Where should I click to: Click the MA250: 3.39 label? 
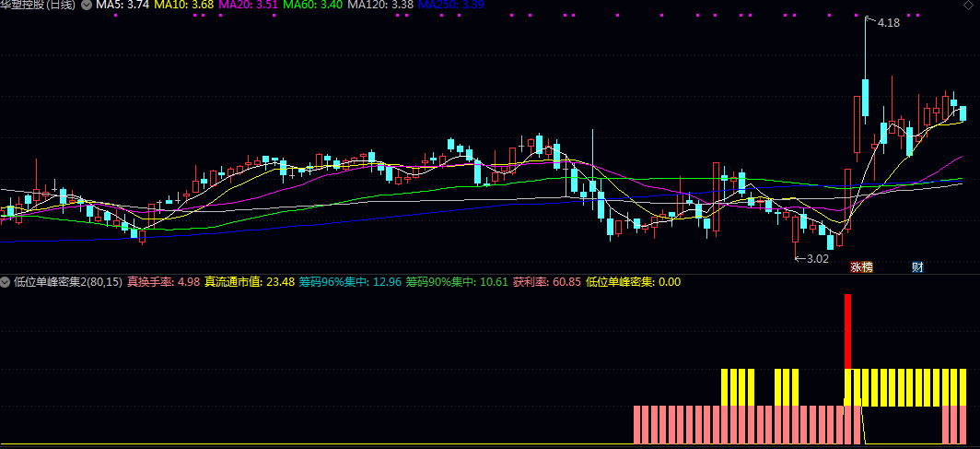tap(451, 5)
